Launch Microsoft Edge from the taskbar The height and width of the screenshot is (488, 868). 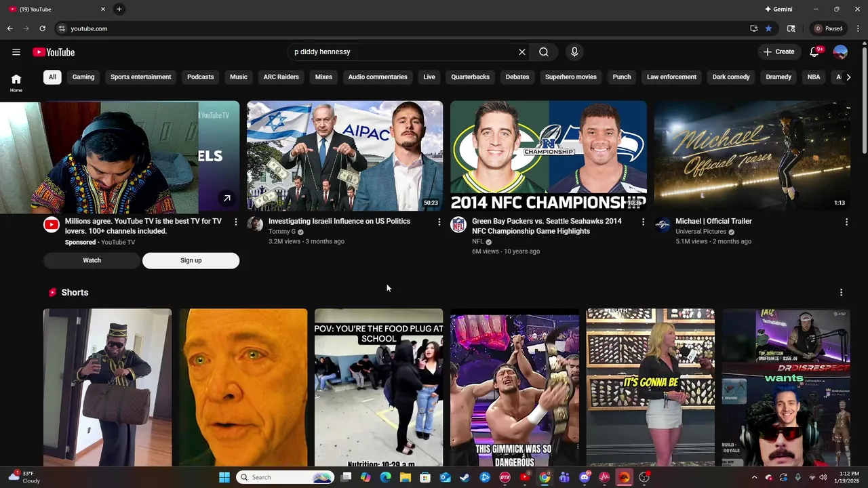tap(385, 477)
